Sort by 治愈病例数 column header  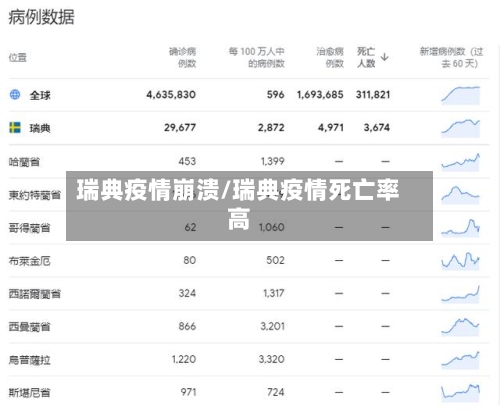[x=330, y=57]
